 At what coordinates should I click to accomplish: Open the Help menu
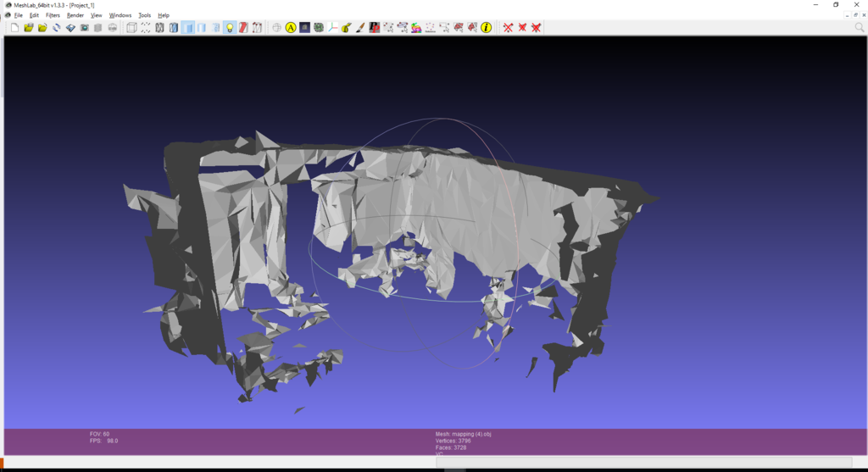pos(164,15)
